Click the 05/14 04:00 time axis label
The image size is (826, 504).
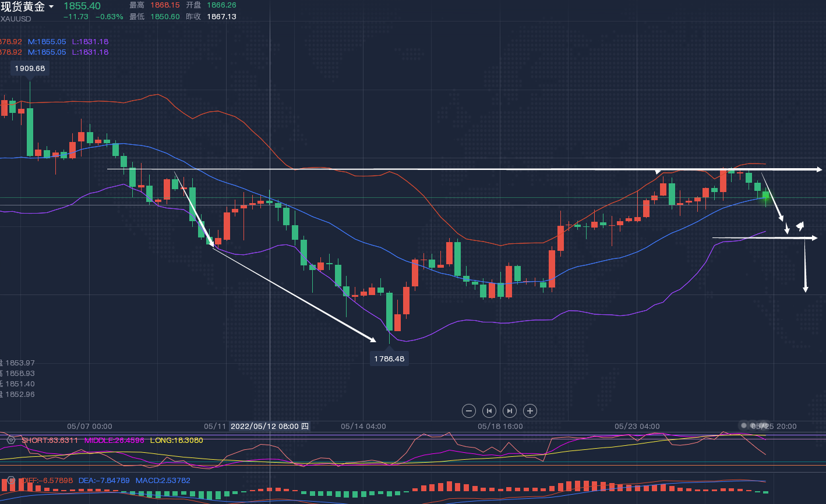[x=363, y=427]
